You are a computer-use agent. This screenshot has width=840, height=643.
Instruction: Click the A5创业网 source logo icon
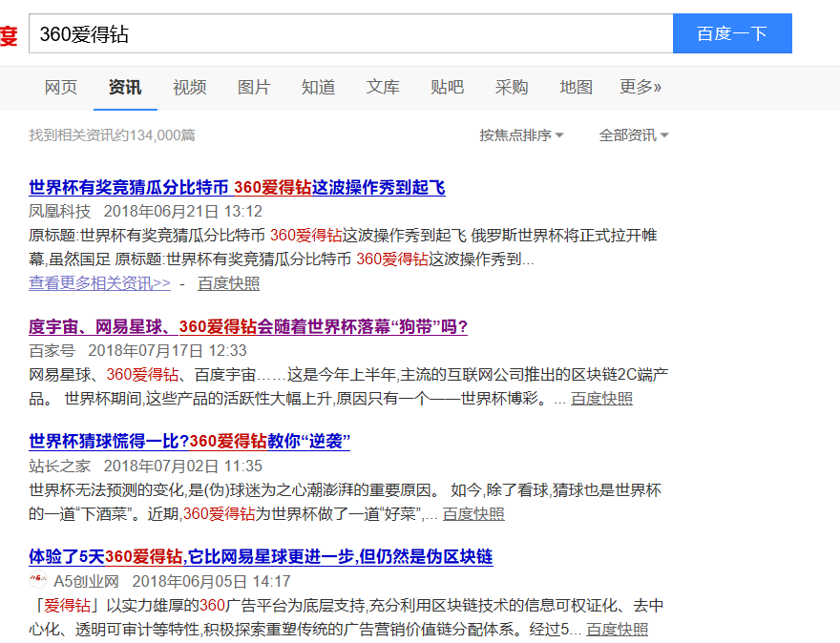[37, 580]
